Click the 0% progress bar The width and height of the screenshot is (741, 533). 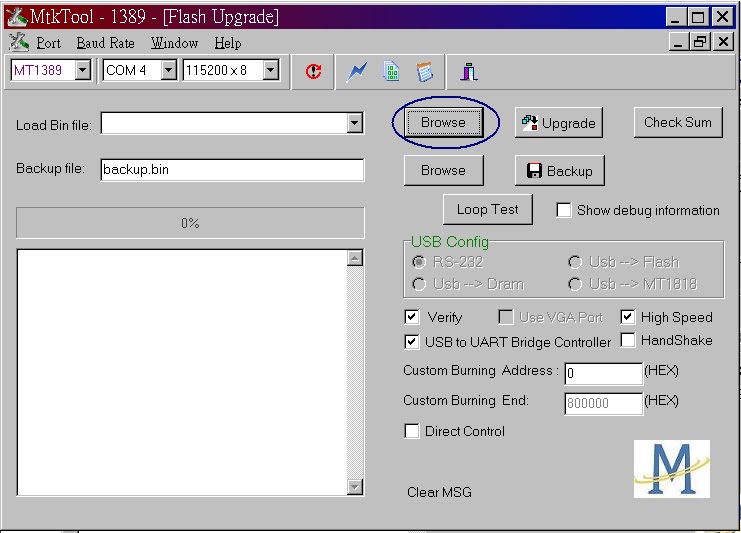click(x=190, y=223)
